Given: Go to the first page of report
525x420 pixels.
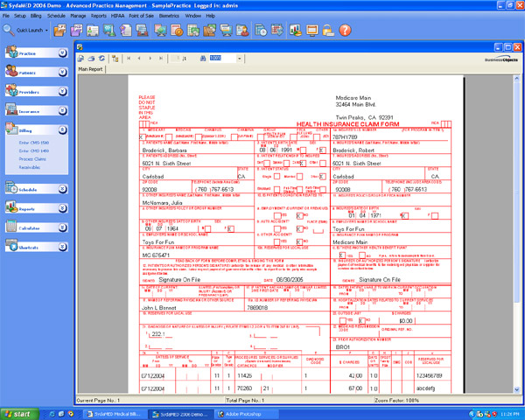Looking at the screenshot, I should point(129,58).
